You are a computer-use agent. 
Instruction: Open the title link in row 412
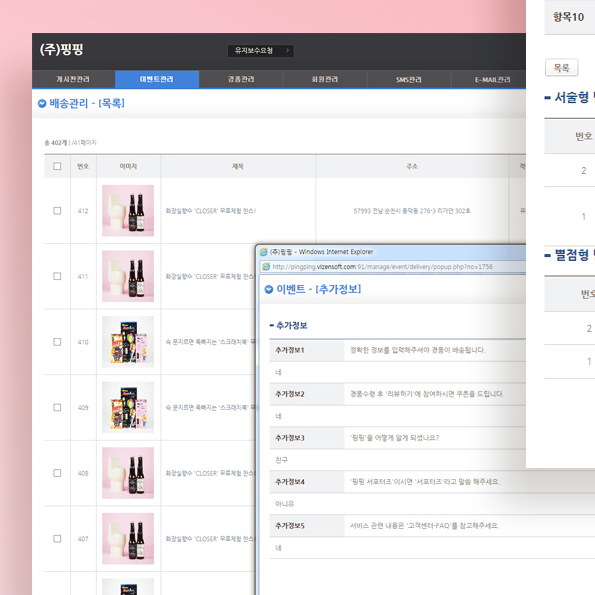point(211,211)
